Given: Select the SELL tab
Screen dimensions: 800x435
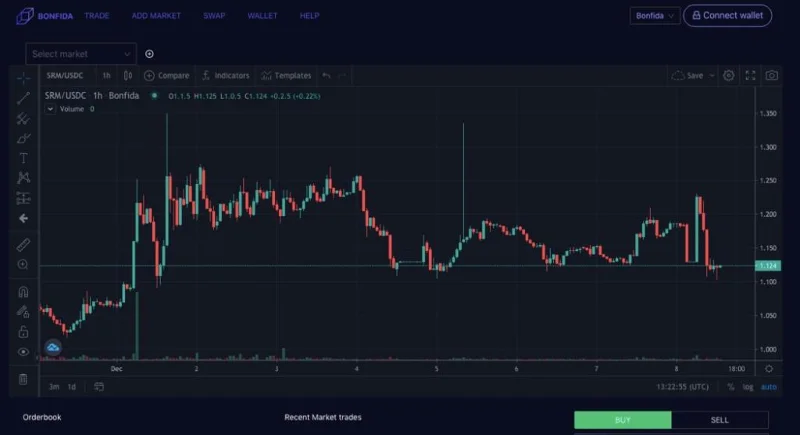Looking at the screenshot, I should coord(720,420).
